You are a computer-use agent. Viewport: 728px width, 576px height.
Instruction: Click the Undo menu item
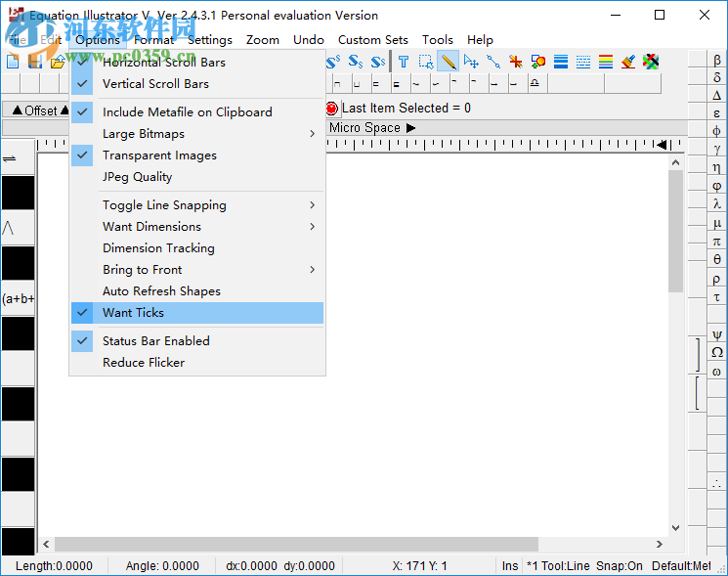coord(309,40)
